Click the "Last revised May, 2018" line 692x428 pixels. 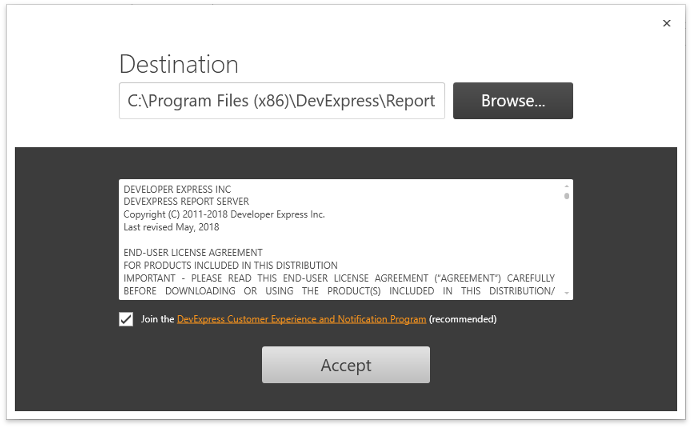click(171, 227)
